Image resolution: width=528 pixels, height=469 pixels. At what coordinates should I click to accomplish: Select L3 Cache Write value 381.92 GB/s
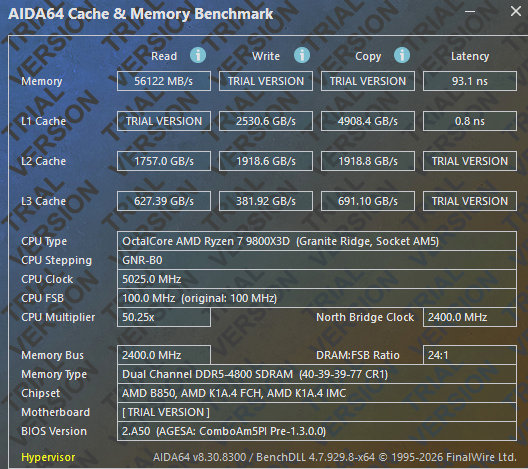point(266,201)
